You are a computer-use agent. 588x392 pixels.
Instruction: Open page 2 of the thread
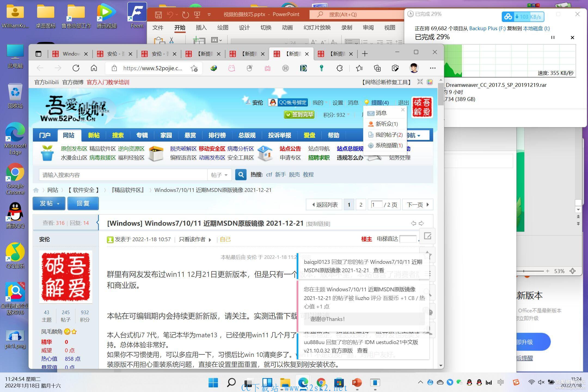coord(361,205)
